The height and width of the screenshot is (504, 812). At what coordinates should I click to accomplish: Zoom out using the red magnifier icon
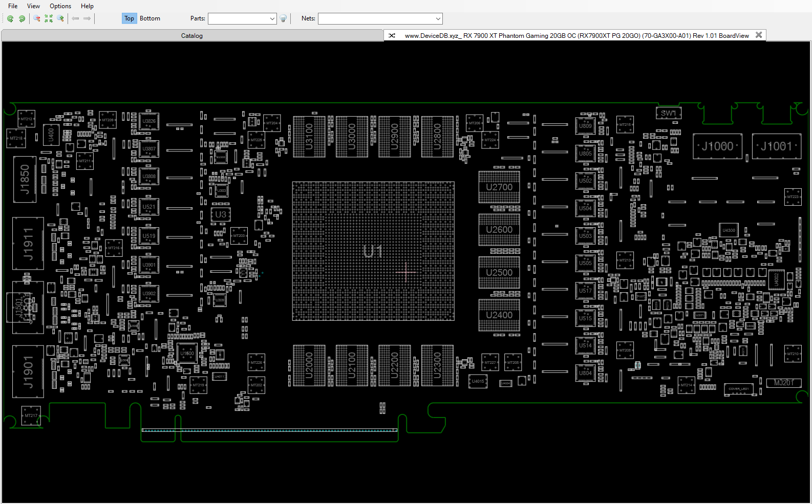tap(37, 18)
